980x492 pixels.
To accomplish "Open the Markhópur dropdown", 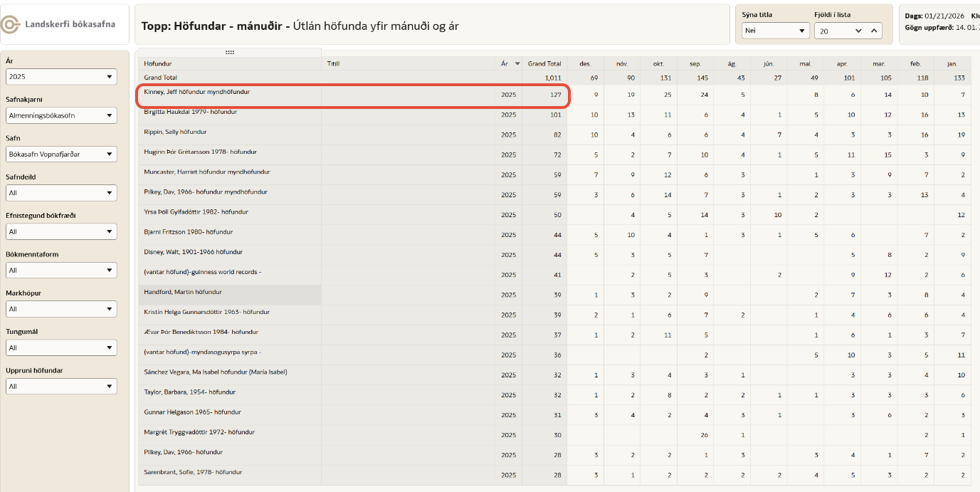I will (x=61, y=309).
